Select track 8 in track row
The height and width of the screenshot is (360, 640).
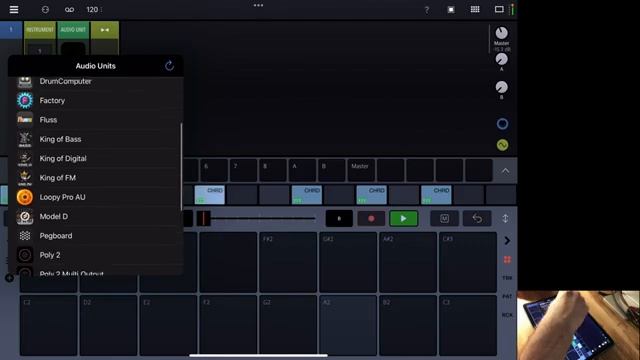(273, 170)
